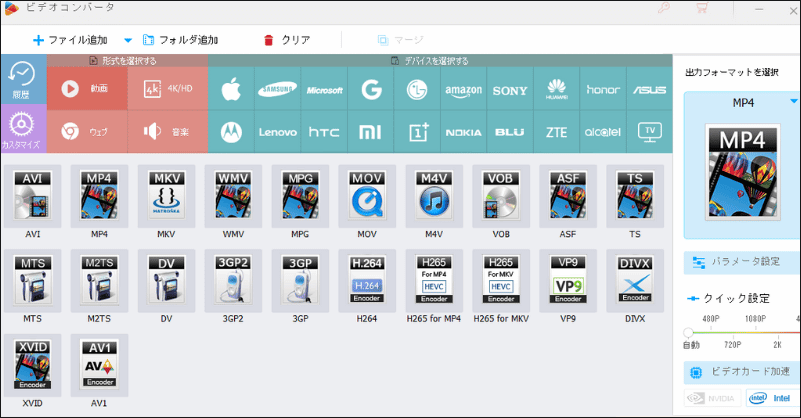Click フォルダ追加 to add a folder
801x418 pixels.
pyautogui.click(x=181, y=40)
